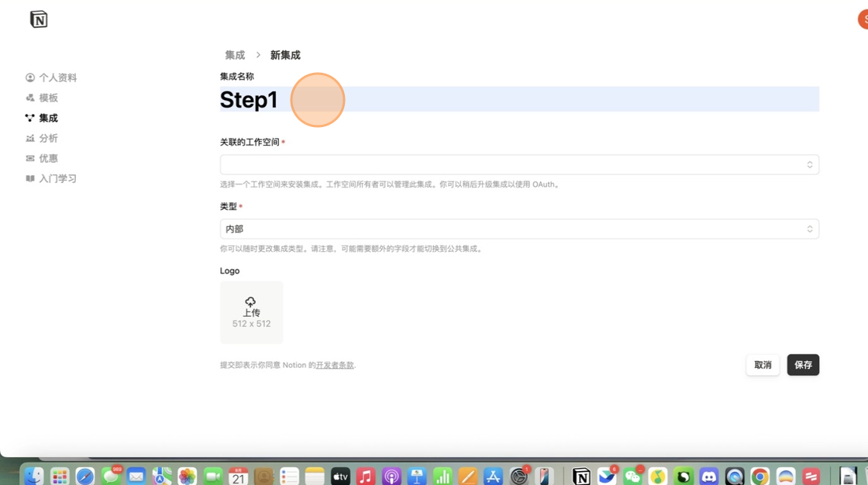Click the Notion logo in the top-left corner
868x485 pixels.
tap(38, 19)
